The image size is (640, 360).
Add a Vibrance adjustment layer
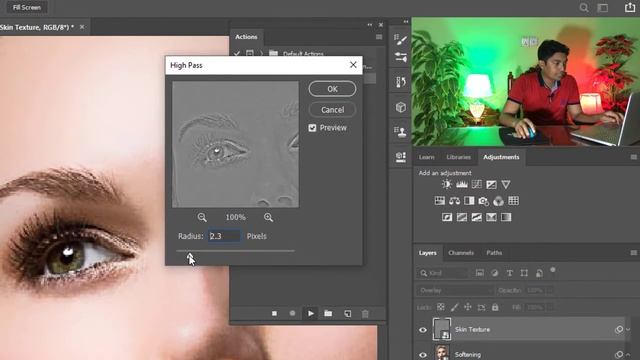click(506, 184)
